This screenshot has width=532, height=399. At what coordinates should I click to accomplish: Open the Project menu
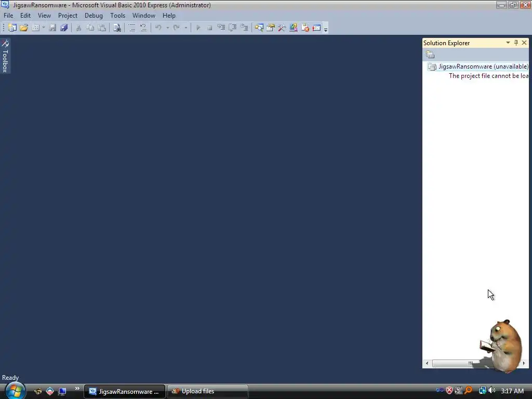68,16
